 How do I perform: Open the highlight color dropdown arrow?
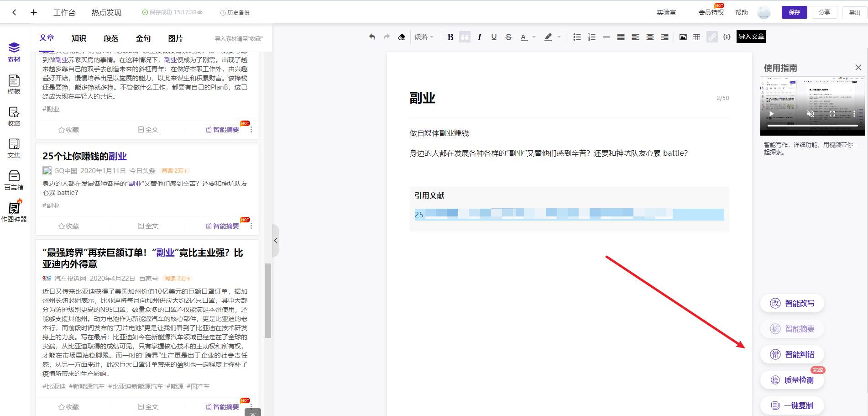coord(559,37)
